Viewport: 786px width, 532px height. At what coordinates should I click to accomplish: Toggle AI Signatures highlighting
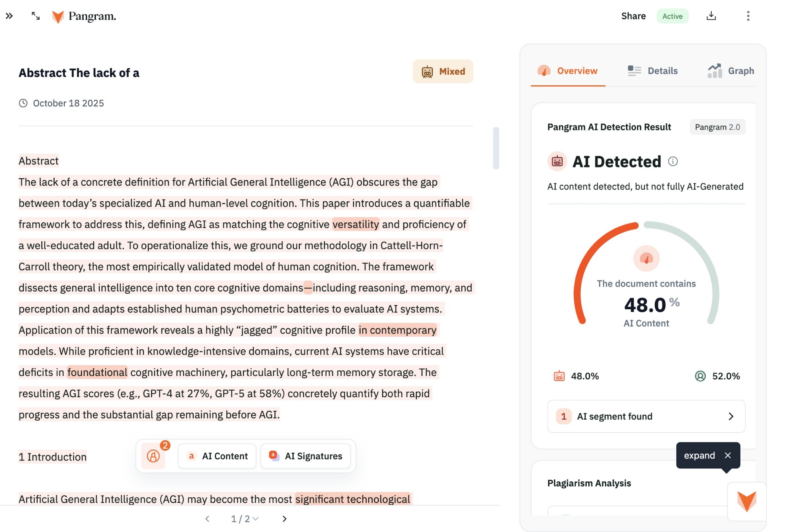306,456
